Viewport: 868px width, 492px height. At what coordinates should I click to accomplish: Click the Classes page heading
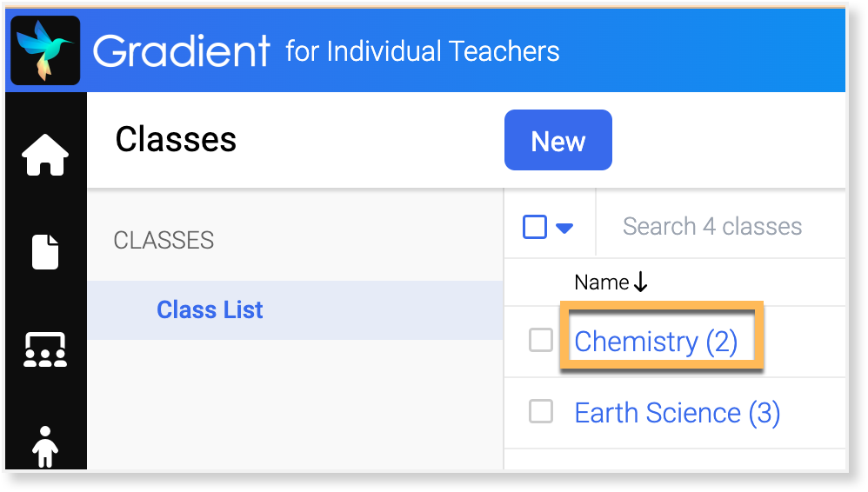[176, 139]
